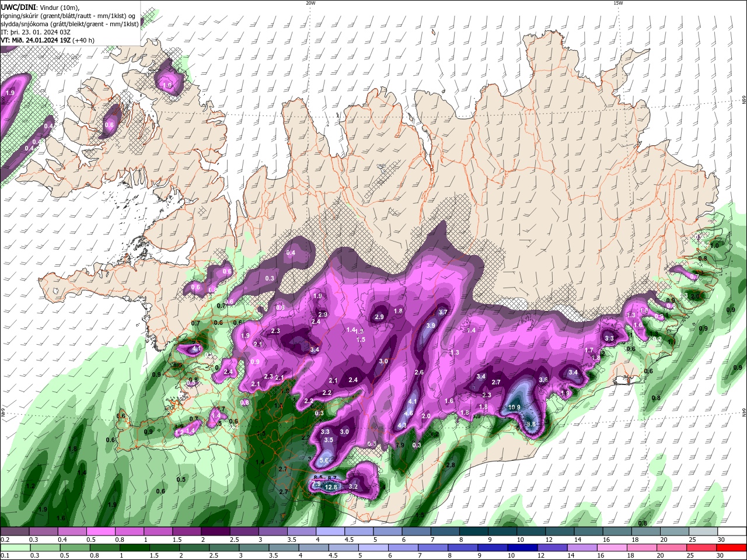Select the grey-purple 0.2 mm snow swatch
Image resolution: width=747 pixels, height=560 pixels.
15,531
